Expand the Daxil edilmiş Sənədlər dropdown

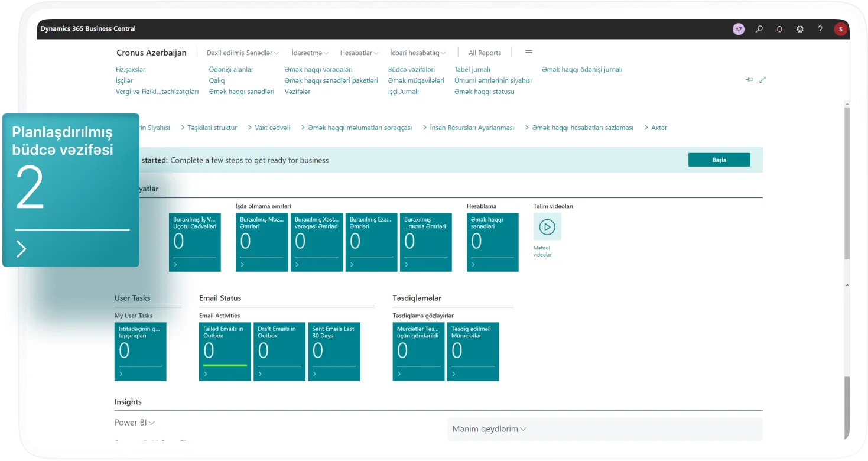coord(242,53)
